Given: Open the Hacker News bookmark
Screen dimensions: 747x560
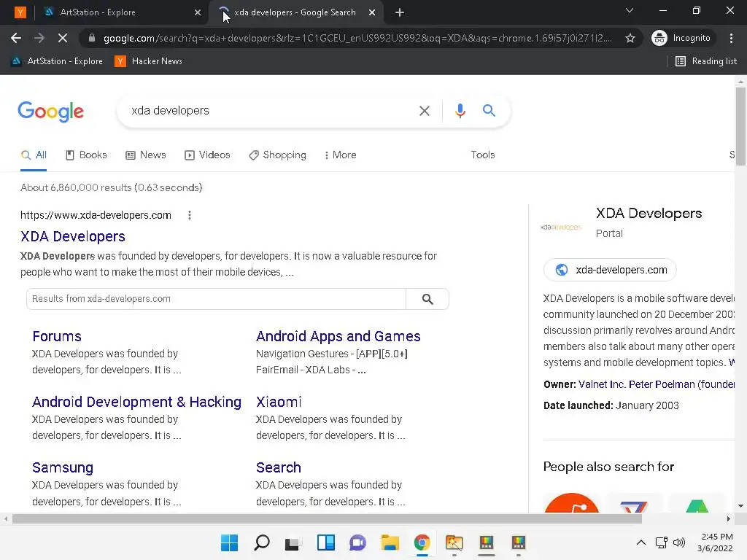Looking at the screenshot, I should [148, 61].
